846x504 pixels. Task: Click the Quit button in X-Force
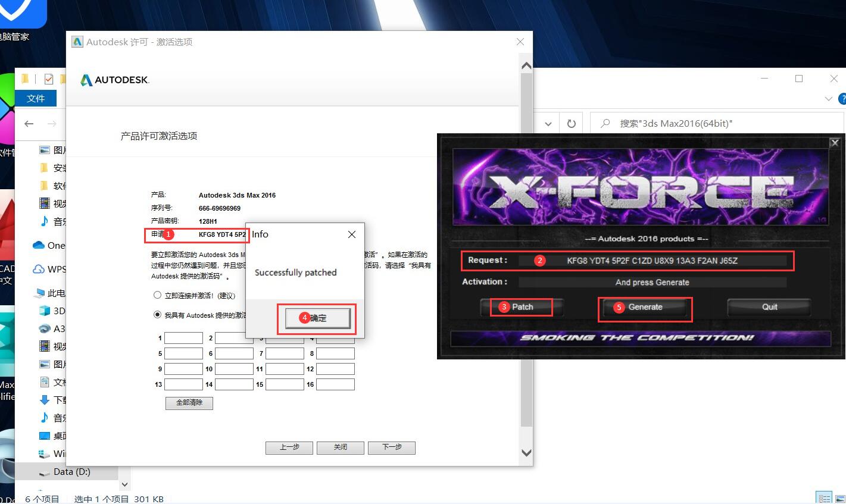point(769,307)
